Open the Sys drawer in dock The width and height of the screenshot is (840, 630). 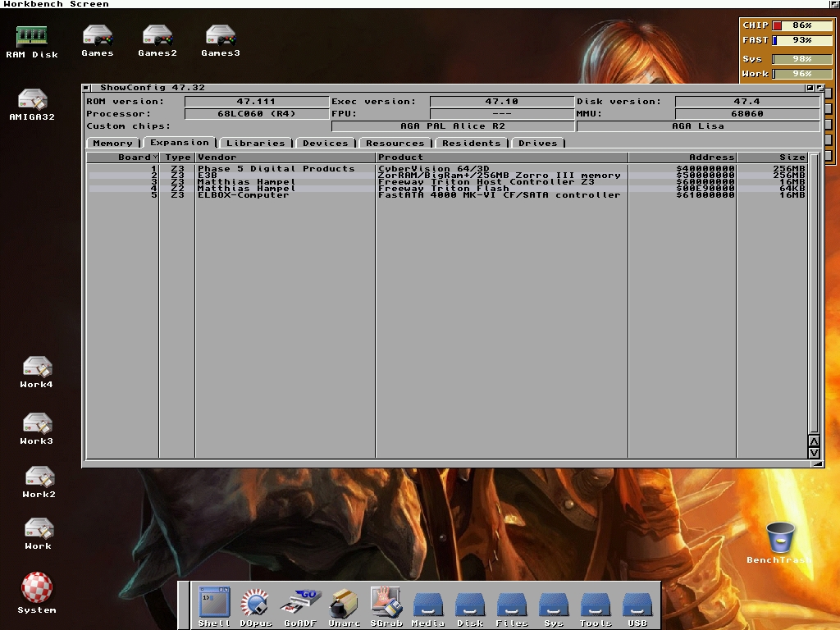(x=554, y=609)
